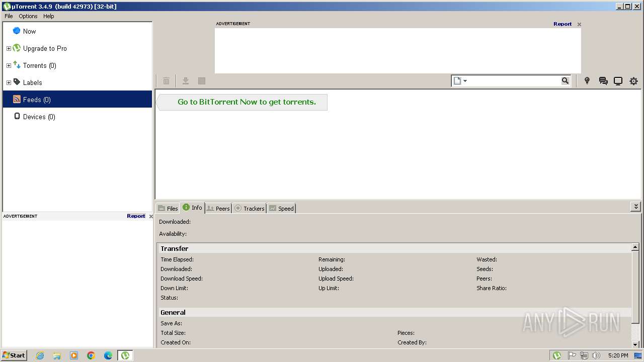Click the Download Speed label
644x362 pixels.
pyautogui.click(x=182, y=279)
